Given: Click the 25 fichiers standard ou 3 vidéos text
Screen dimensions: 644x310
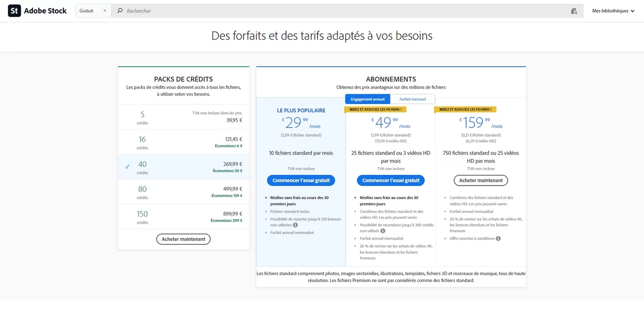Looking at the screenshot, I should (391, 157).
